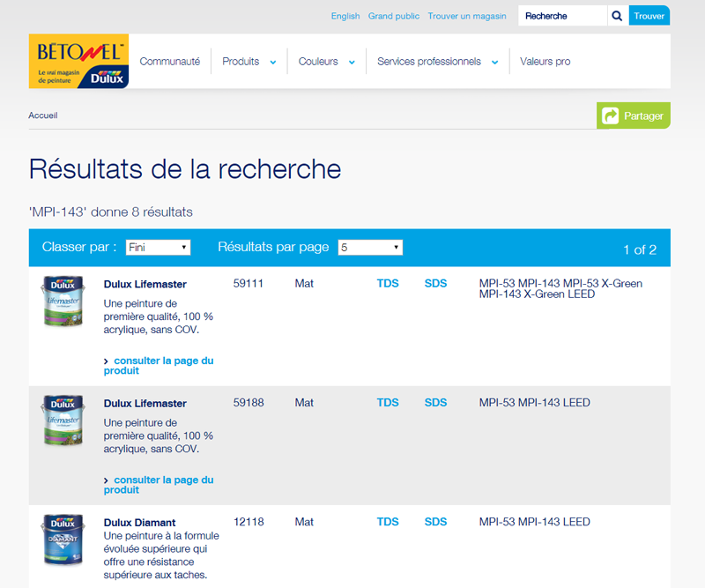Open the Classer par Fini dropdown
The height and width of the screenshot is (588, 705).
coord(158,247)
